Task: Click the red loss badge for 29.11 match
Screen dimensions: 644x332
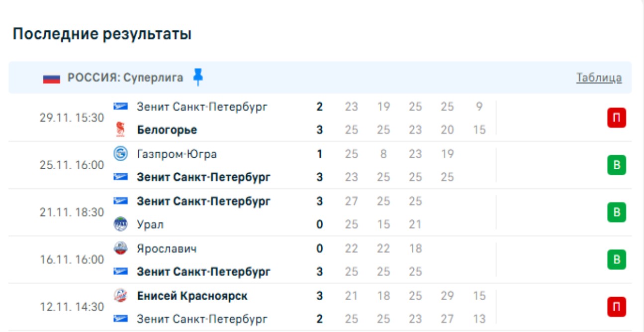Action: pyautogui.click(x=616, y=118)
